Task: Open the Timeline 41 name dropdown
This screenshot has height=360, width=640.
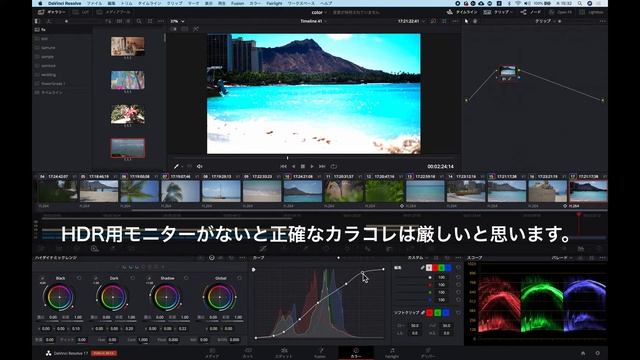Action: pos(313,21)
